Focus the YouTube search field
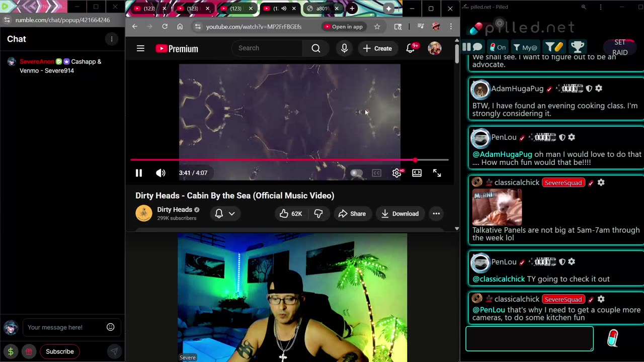644x362 pixels. (x=268, y=48)
